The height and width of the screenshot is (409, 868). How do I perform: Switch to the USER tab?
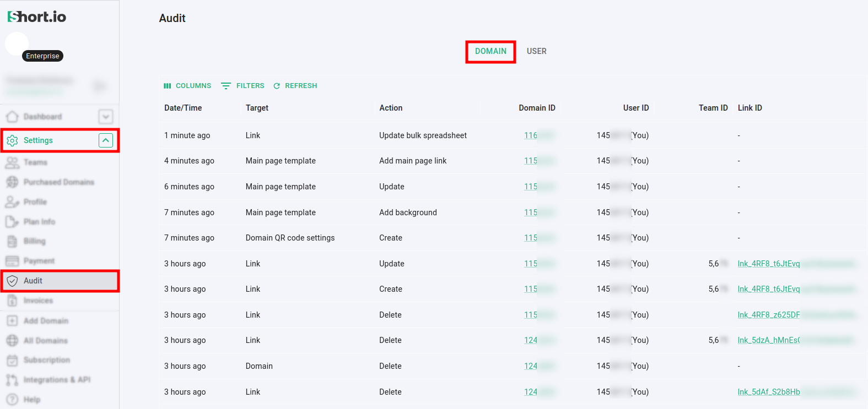[x=537, y=51]
